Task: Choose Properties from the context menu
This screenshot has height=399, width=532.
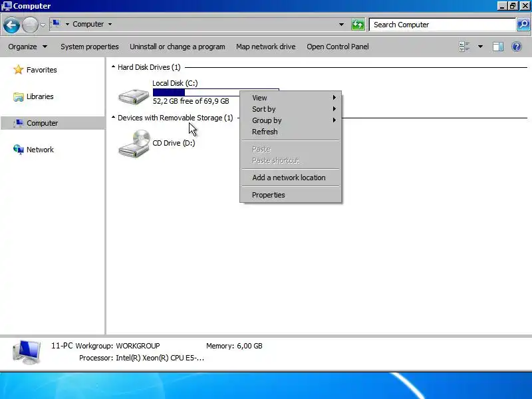Action: pyautogui.click(x=291, y=195)
